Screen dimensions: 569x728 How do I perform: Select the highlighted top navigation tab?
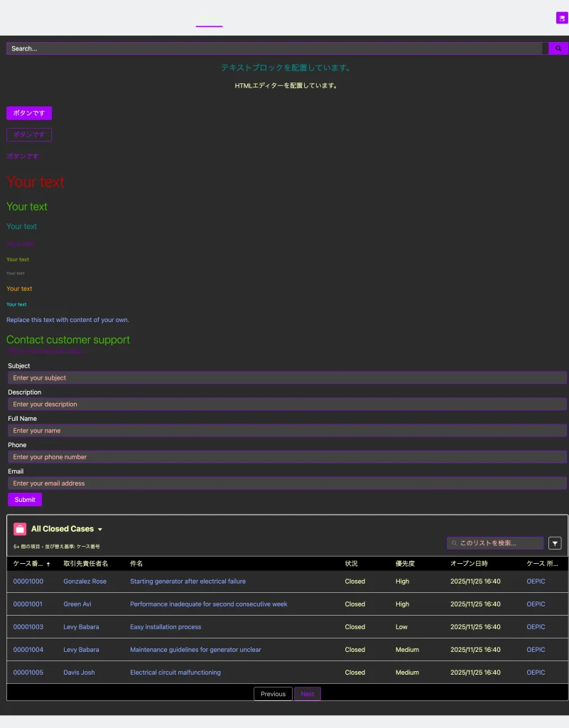tap(209, 18)
